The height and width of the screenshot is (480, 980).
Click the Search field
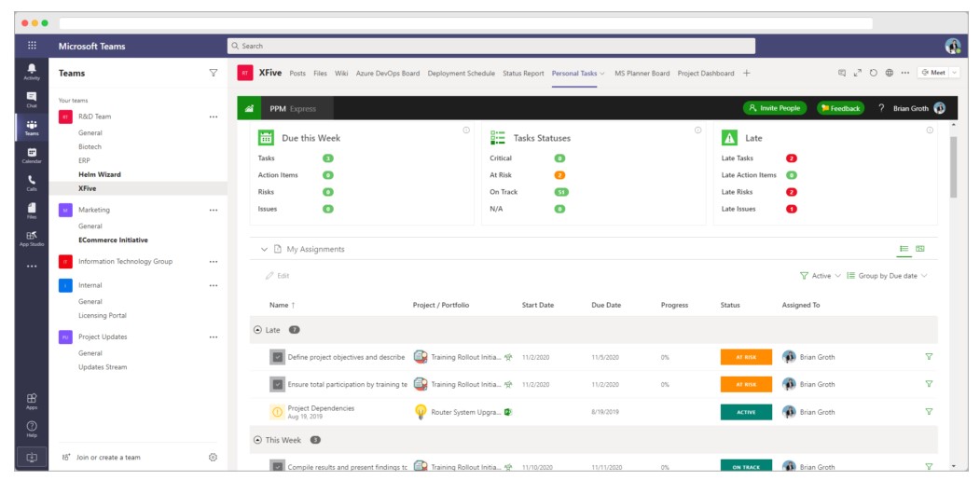click(490, 46)
